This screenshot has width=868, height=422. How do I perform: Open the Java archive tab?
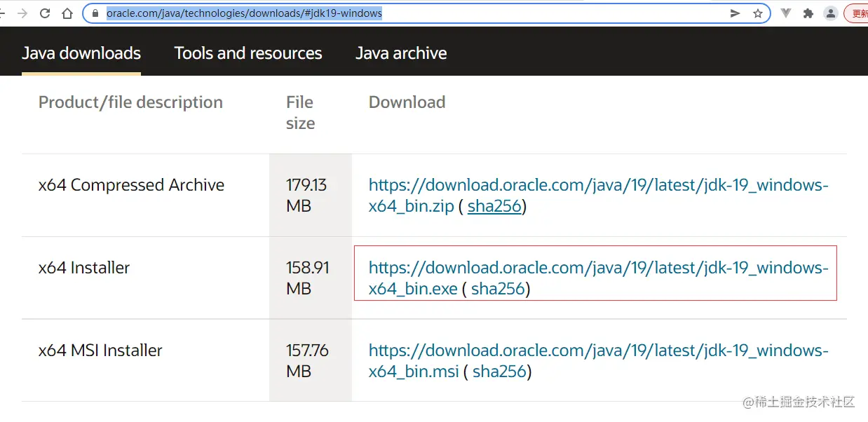coord(401,53)
